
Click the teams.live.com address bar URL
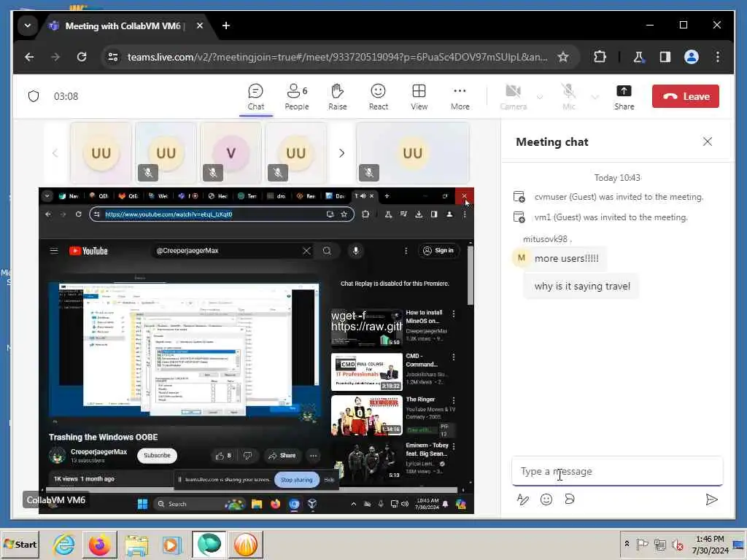point(337,57)
